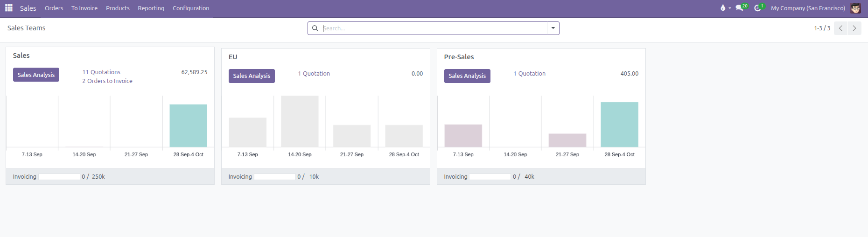Go to previous page arrow
The image size is (868, 237).
pyautogui.click(x=840, y=28)
